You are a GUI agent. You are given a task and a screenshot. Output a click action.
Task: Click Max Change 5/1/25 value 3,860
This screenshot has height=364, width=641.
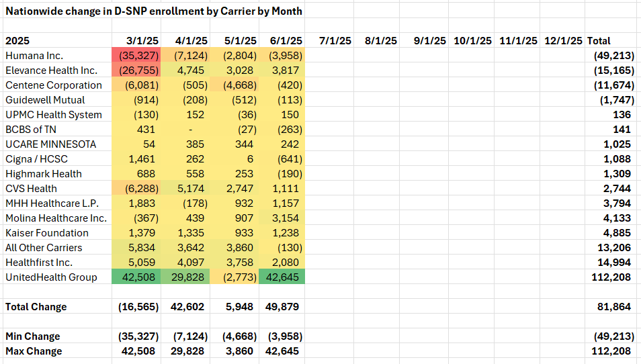[x=234, y=351]
